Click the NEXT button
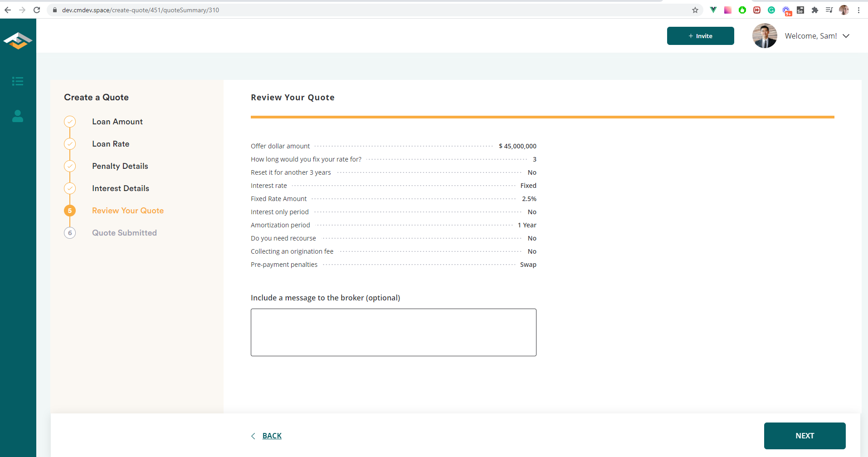The width and height of the screenshot is (868, 457). 805,435
